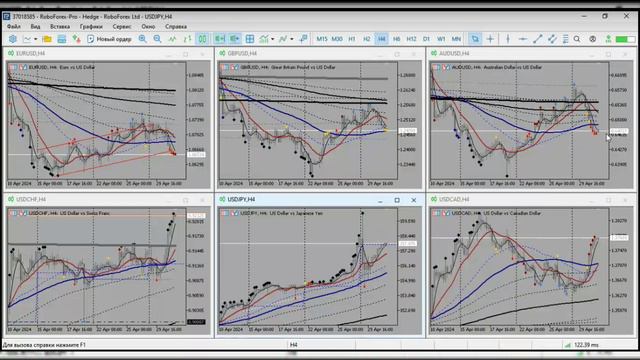
Task: Expand the indicators dropdown arrow
Action: 273,39
